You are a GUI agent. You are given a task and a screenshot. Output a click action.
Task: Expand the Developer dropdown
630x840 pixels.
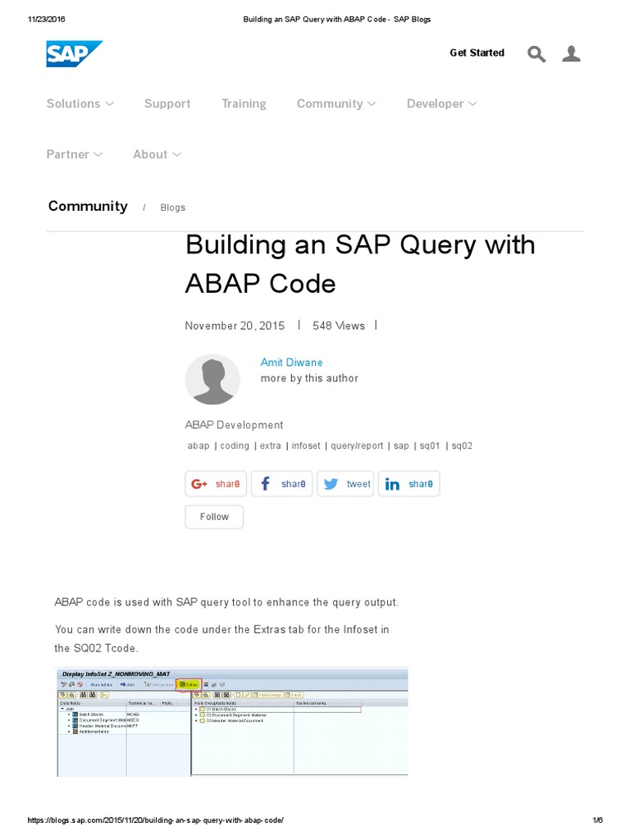pyautogui.click(x=441, y=103)
